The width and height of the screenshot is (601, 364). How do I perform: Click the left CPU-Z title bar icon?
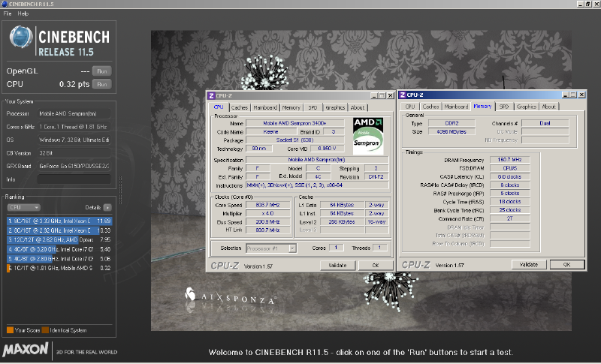point(211,95)
